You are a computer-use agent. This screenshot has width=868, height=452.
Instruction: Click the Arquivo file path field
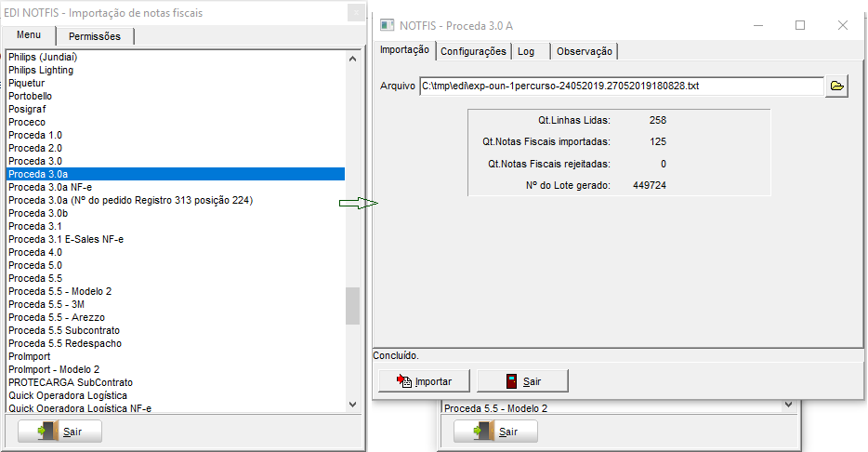622,86
